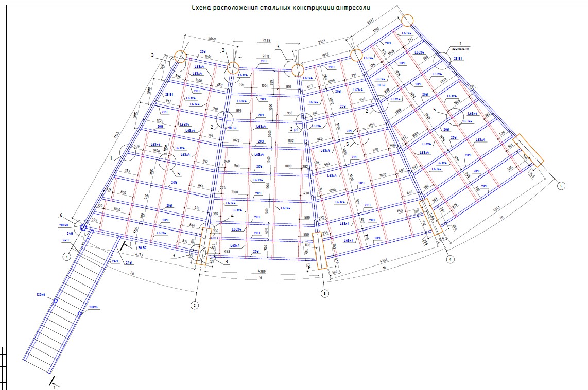Click the 968 dimension value
The width and height of the screenshot is (588, 390).
(290, 113)
